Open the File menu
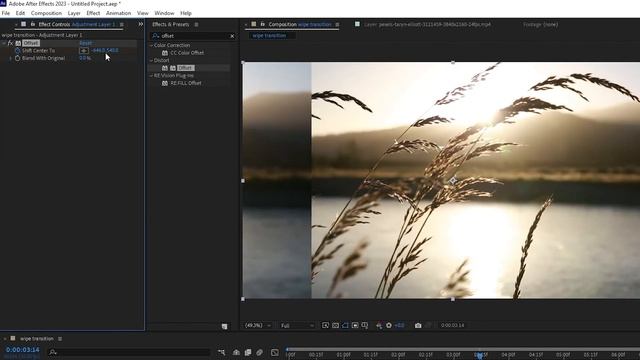The height and width of the screenshot is (360, 640). [x=6, y=13]
